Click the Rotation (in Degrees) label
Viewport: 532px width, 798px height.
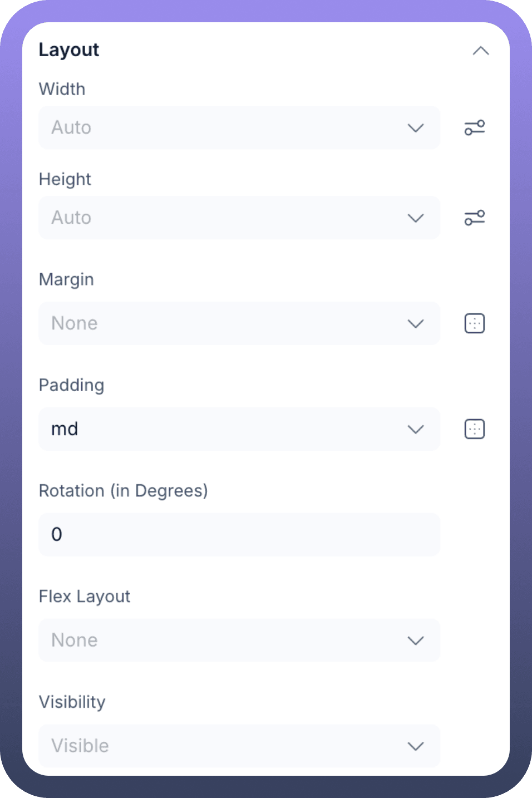[x=123, y=491]
